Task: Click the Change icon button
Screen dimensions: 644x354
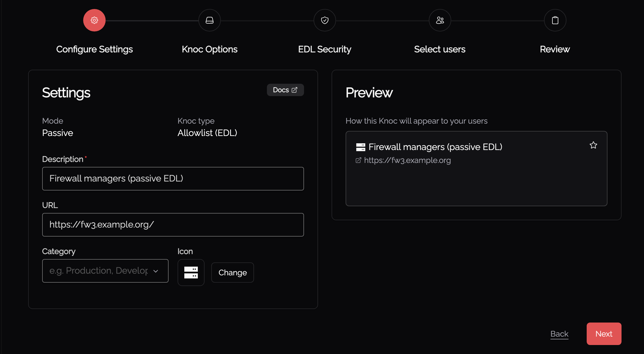Action: coord(233,273)
